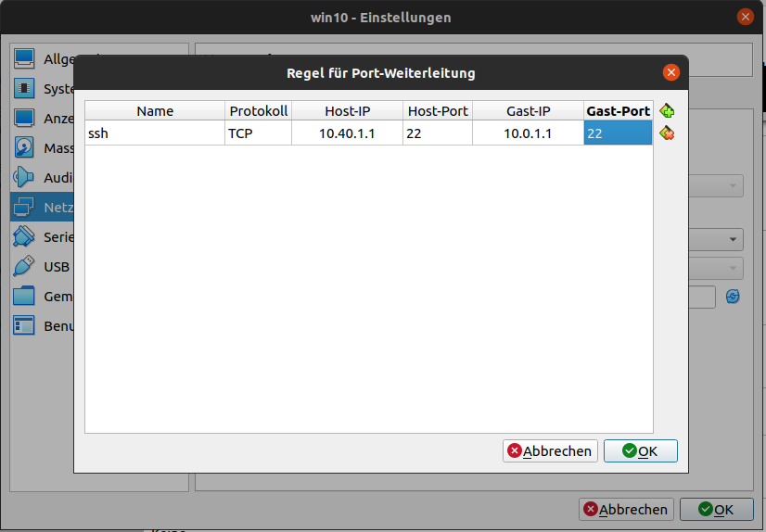Click the ssh rule name cell
This screenshot has height=532, width=766.
[x=155, y=133]
